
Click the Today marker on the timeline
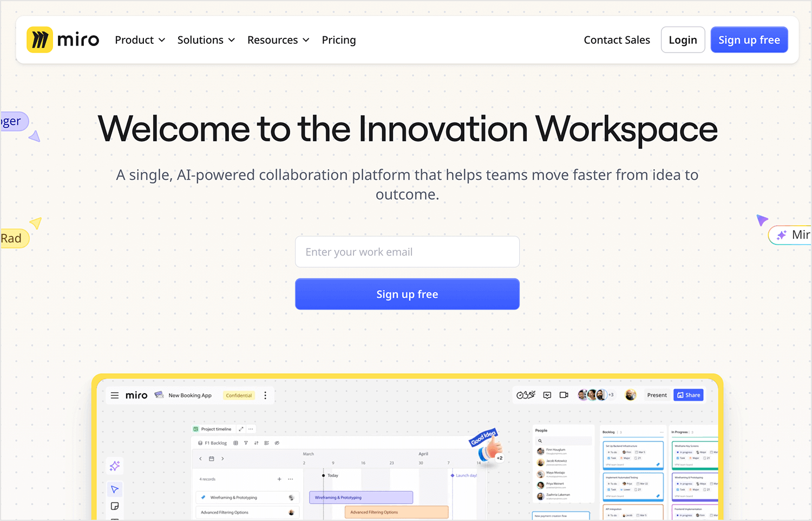331,476
